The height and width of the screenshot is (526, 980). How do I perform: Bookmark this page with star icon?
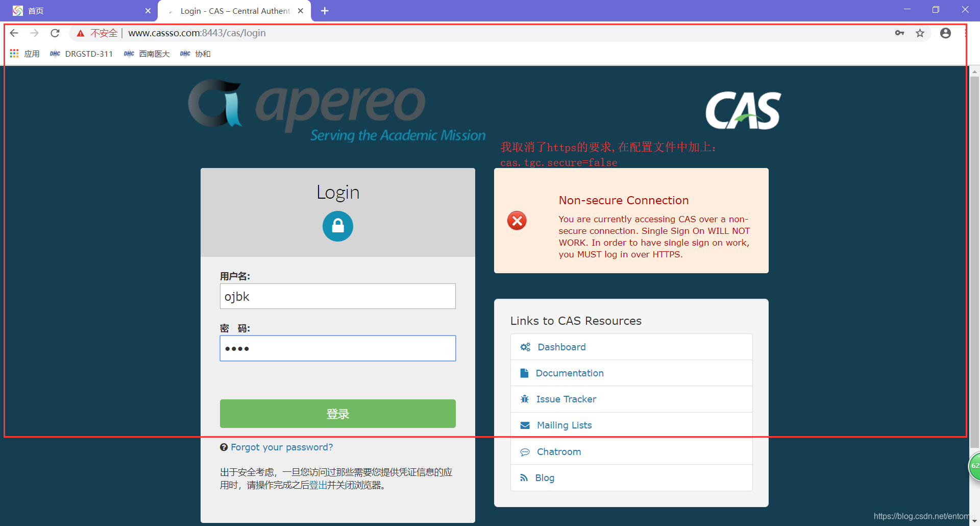click(920, 33)
